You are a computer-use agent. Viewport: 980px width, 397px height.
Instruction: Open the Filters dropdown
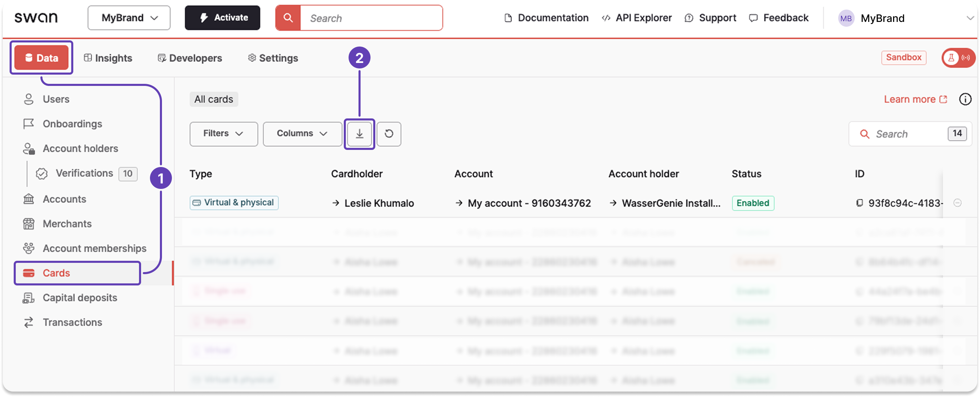point(223,134)
